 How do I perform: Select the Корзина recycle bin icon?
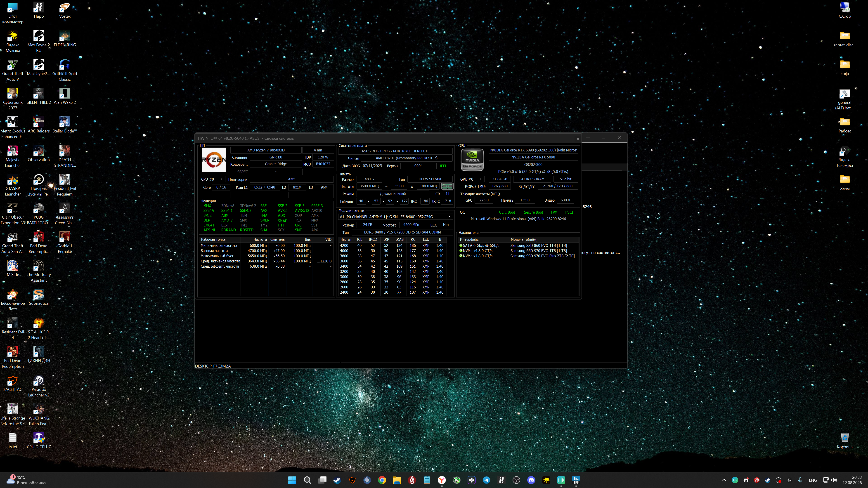coord(845,441)
